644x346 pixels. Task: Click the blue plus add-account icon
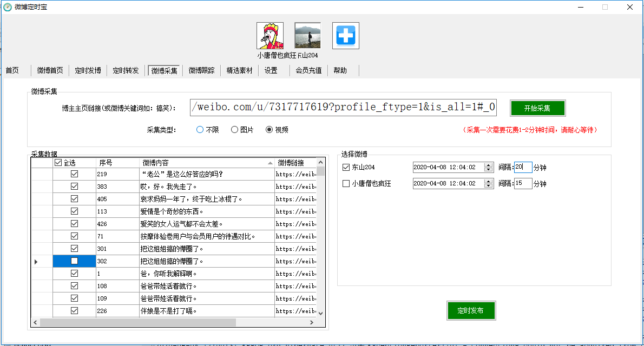[345, 36]
